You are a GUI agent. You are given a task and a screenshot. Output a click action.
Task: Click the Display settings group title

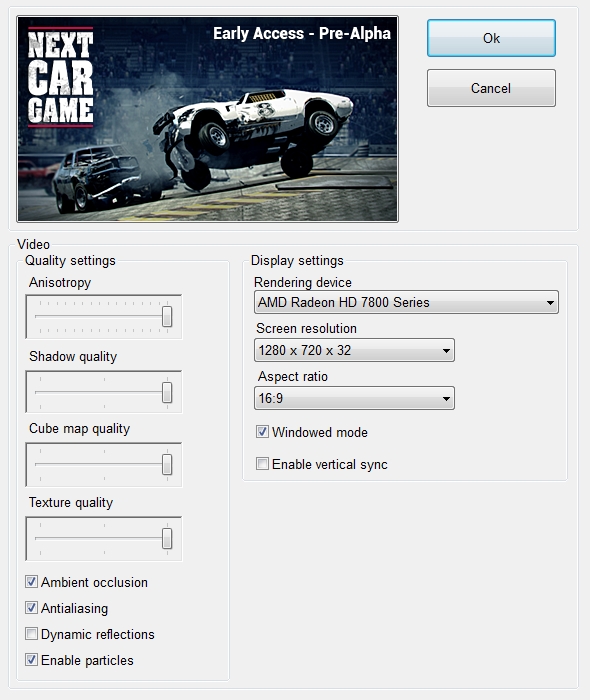(x=297, y=261)
